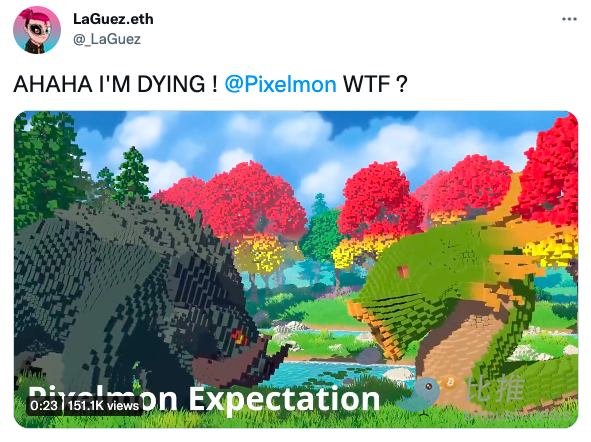Click the "AHAHA I'M DYING !" tweet text
591x442 pixels.
[x=115, y=84]
